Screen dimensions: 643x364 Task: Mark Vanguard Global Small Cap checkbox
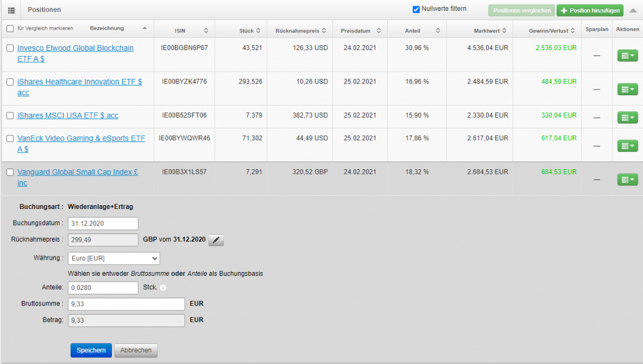[x=10, y=172]
